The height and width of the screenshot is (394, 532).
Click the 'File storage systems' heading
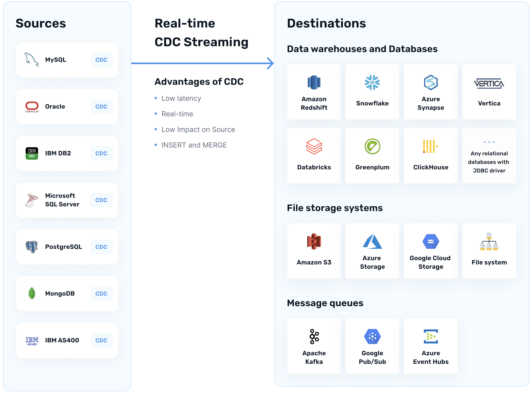pos(335,208)
